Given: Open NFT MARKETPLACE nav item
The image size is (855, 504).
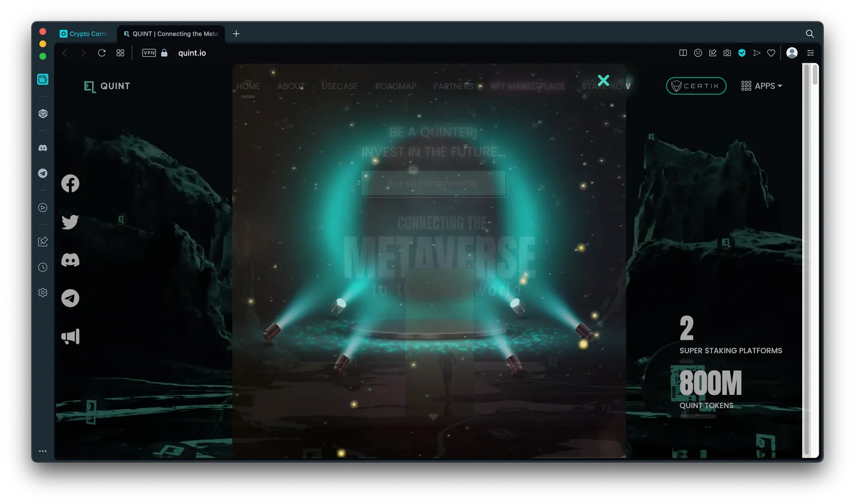Looking at the screenshot, I should point(527,86).
